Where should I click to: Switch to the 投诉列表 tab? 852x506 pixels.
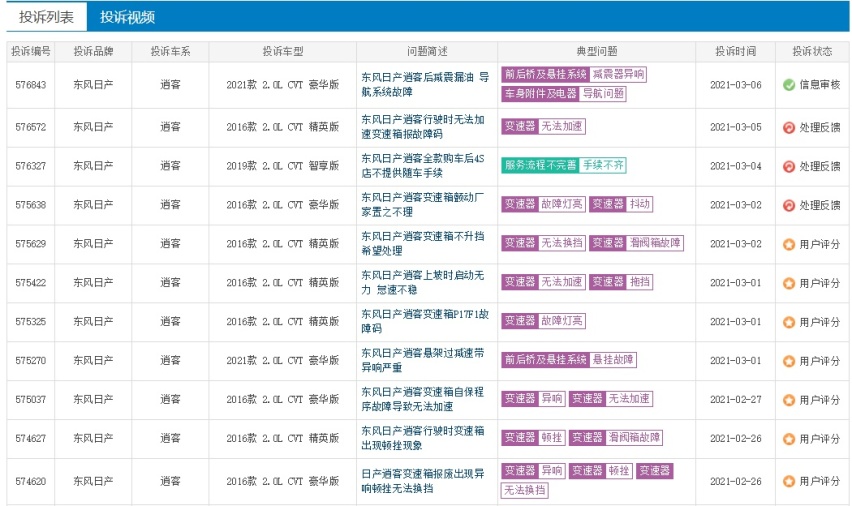(x=46, y=17)
